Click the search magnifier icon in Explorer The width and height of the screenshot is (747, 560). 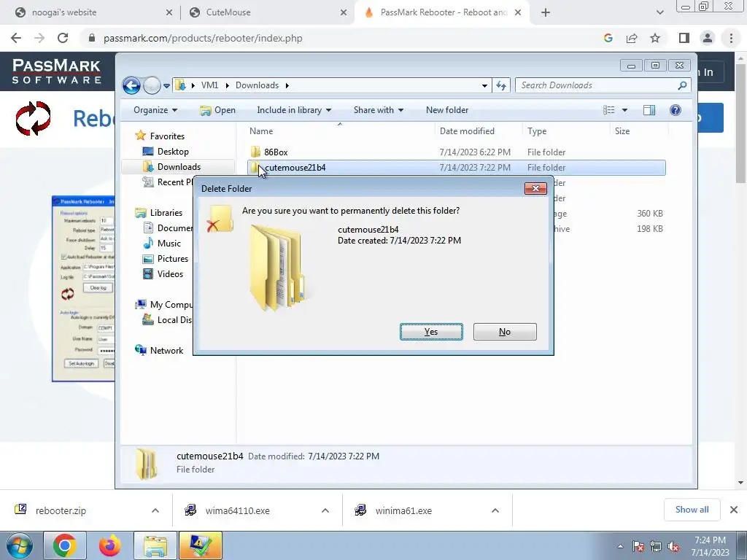click(682, 85)
